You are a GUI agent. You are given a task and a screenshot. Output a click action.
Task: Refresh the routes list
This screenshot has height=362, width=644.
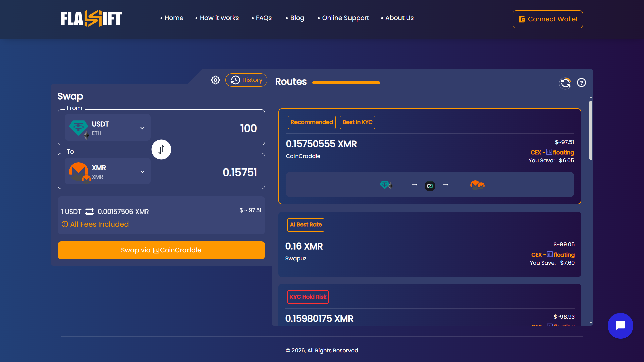(x=566, y=83)
